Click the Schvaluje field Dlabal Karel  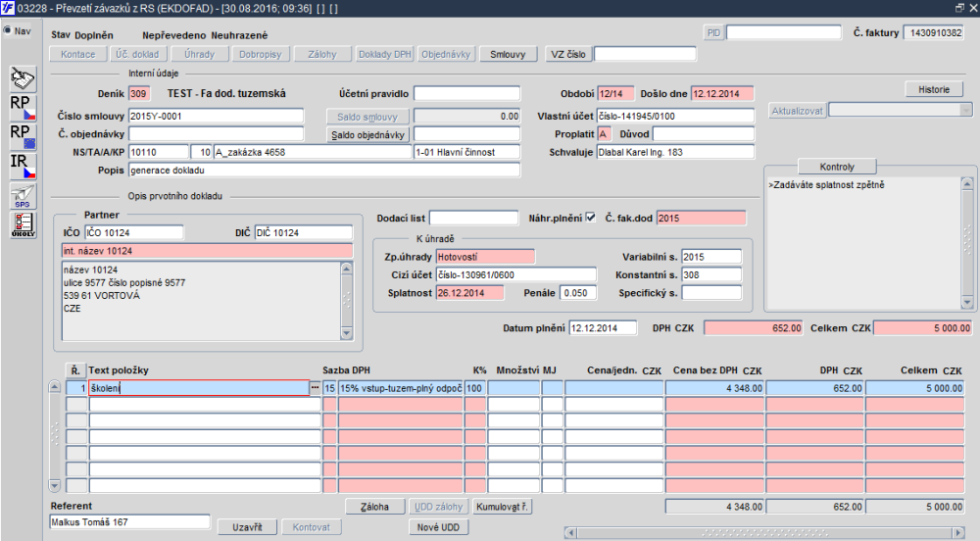click(x=675, y=152)
